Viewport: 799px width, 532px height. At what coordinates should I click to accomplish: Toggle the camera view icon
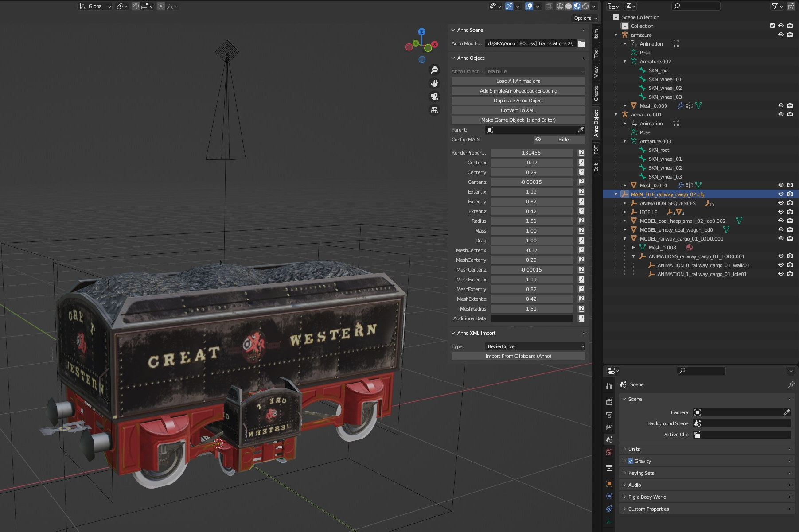[434, 97]
